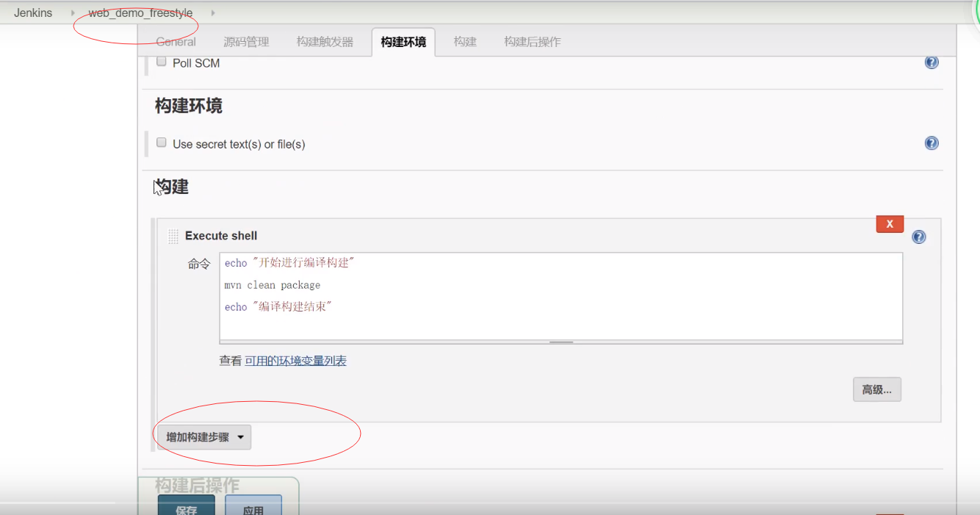Switch to the 构建 tab

click(x=465, y=42)
